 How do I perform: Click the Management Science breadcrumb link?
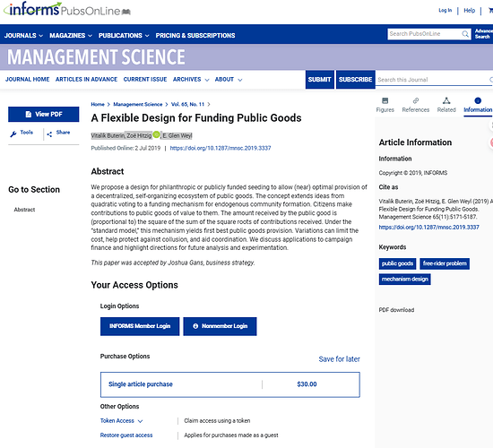click(x=138, y=104)
